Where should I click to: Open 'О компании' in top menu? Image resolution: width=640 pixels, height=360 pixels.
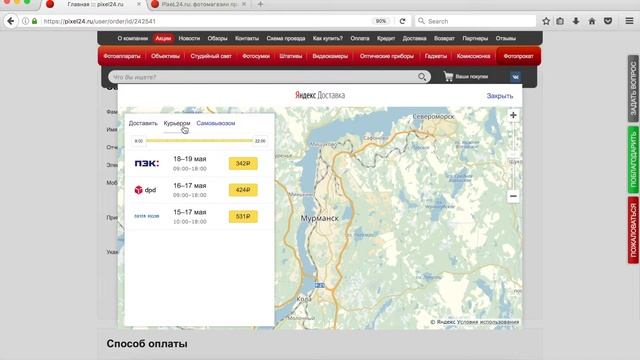[132, 38]
